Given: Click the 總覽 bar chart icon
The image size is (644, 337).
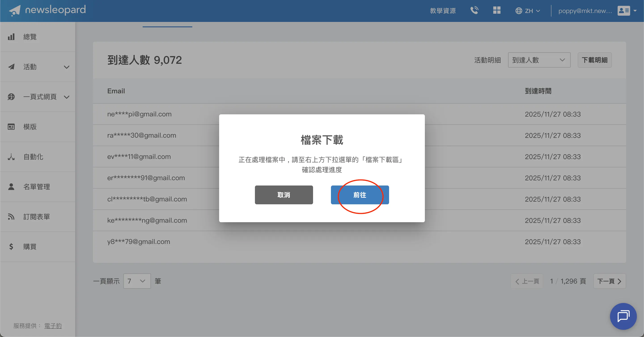Looking at the screenshot, I should point(11,37).
